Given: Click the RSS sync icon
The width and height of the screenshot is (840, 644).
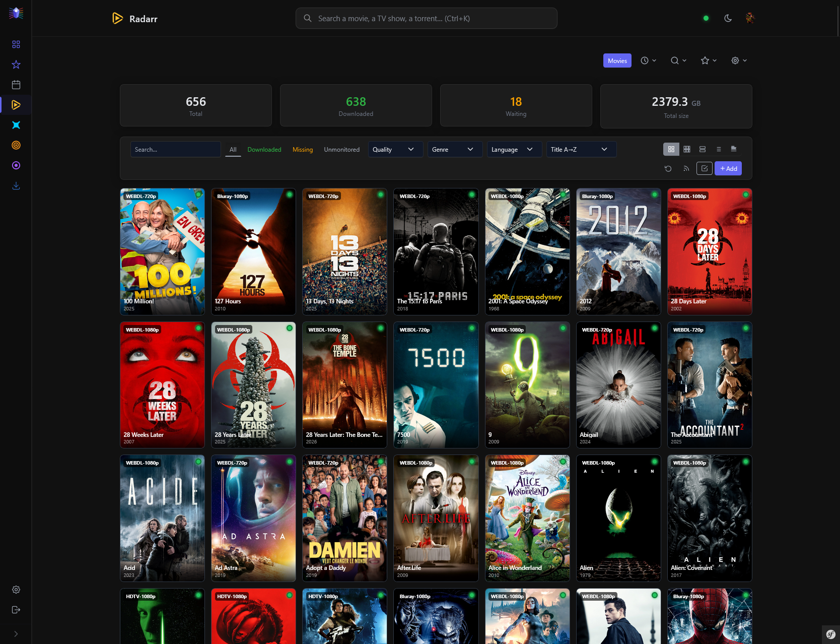Looking at the screenshot, I should (x=686, y=168).
